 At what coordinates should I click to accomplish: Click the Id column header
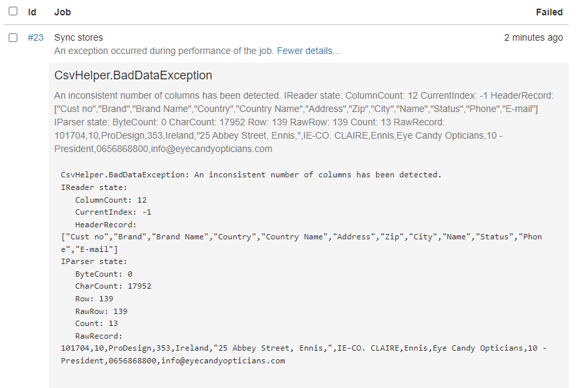pyautogui.click(x=31, y=12)
